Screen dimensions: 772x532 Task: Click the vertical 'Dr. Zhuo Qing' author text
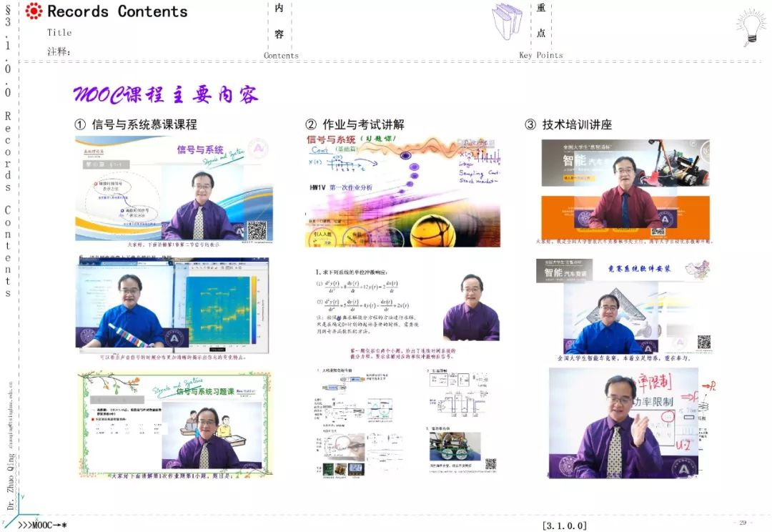tap(10, 482)
